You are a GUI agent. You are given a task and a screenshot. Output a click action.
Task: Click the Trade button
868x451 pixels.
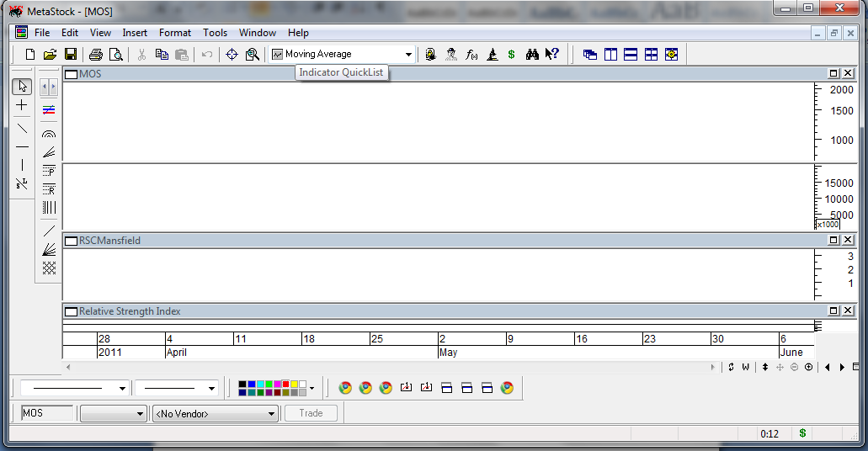pyautogui.click(x=312, y=413)
